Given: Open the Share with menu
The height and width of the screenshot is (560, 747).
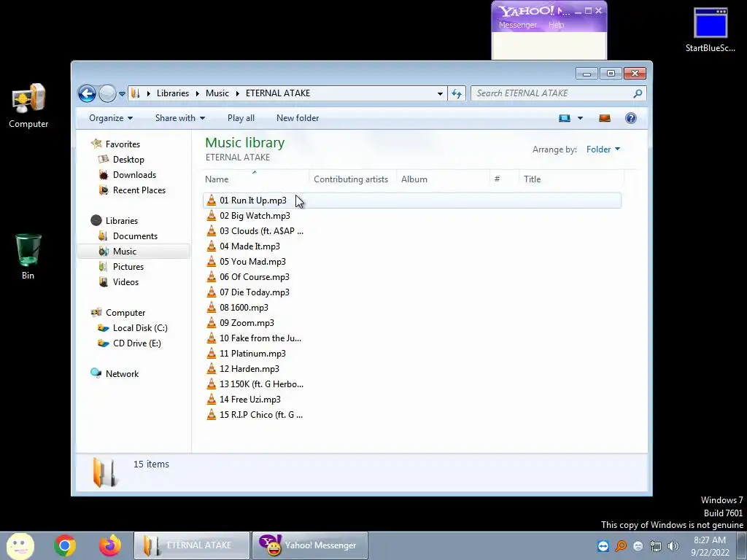Looking at the screenshot, I should point(179,118).
